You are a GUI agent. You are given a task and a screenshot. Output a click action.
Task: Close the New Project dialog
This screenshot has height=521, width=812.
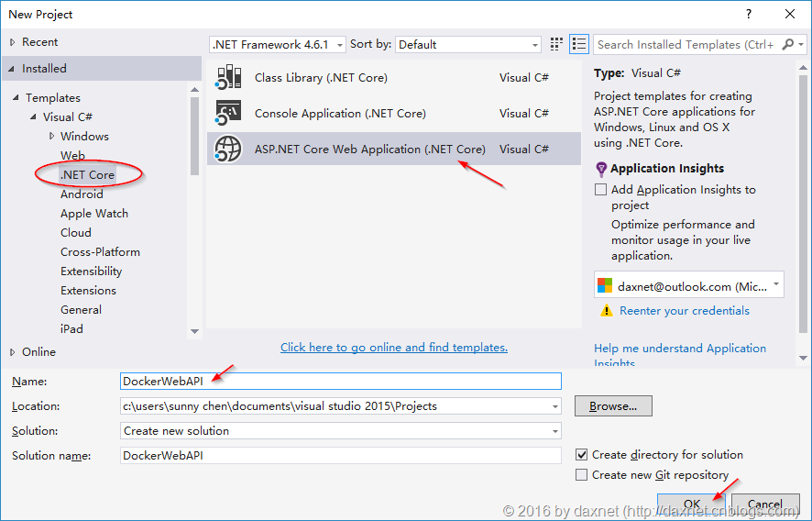point(790,14)
